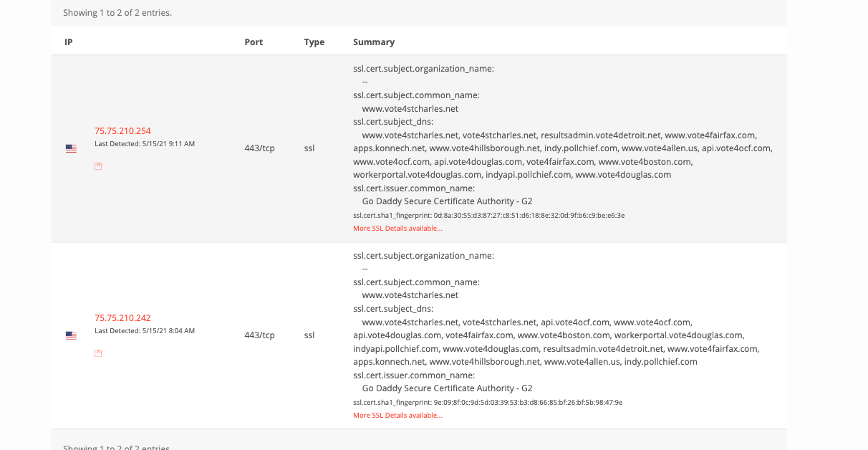
Task: Open the 75.75.210.254 IP address link
Action: [x=122, y=131]
